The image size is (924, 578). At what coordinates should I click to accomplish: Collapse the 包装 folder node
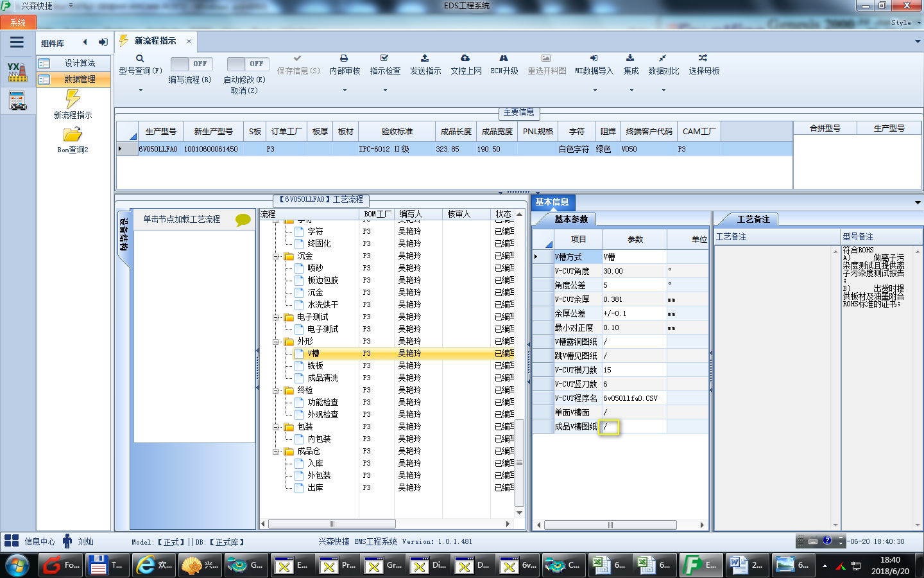276,427
